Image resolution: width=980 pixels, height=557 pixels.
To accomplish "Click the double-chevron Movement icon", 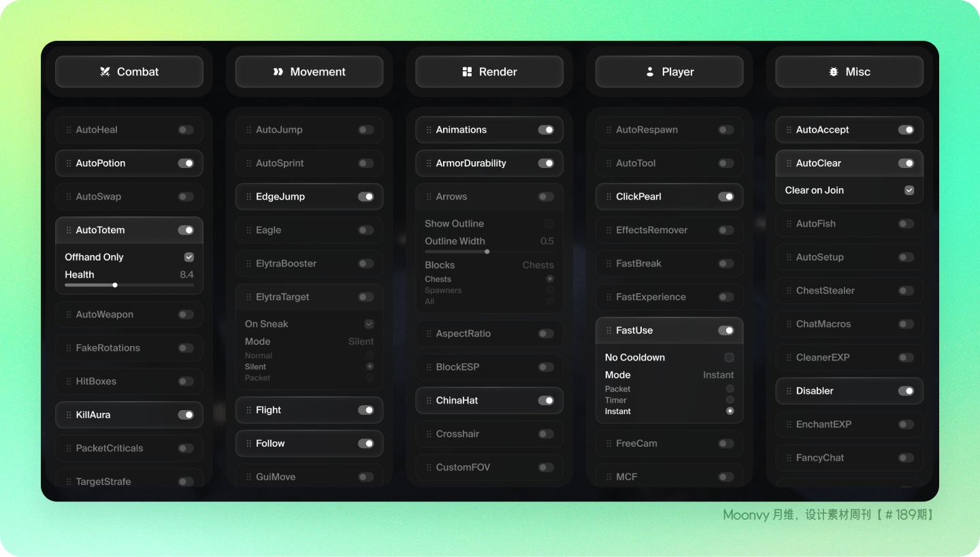I will 278,71.
